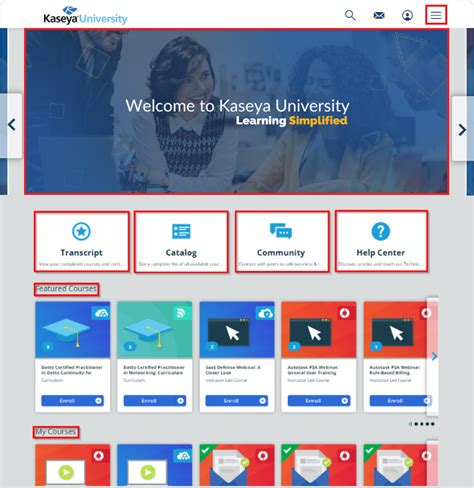Click the Community chat bubbles icon

pyautogui.click(x=281, y=231)
